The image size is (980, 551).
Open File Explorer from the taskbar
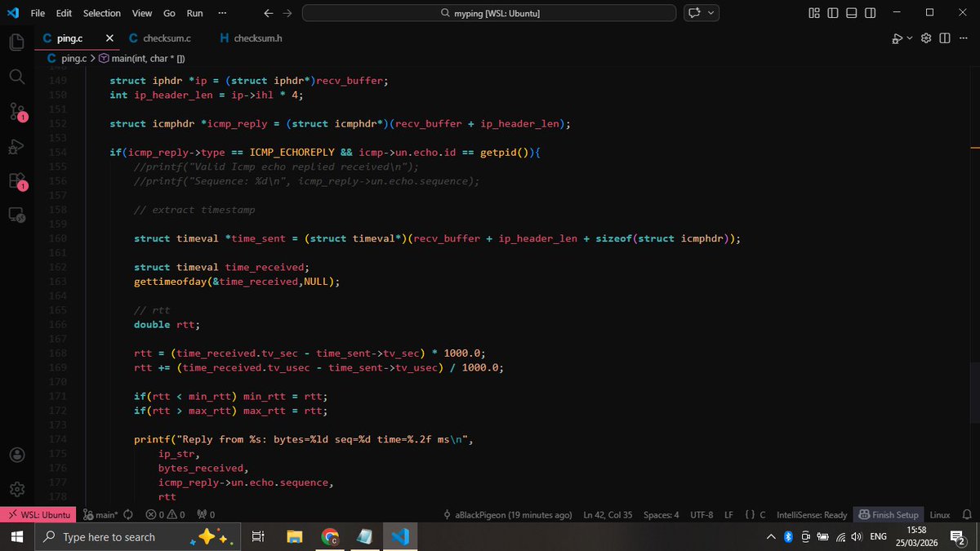pyautogui.click(x=294, y=537)
